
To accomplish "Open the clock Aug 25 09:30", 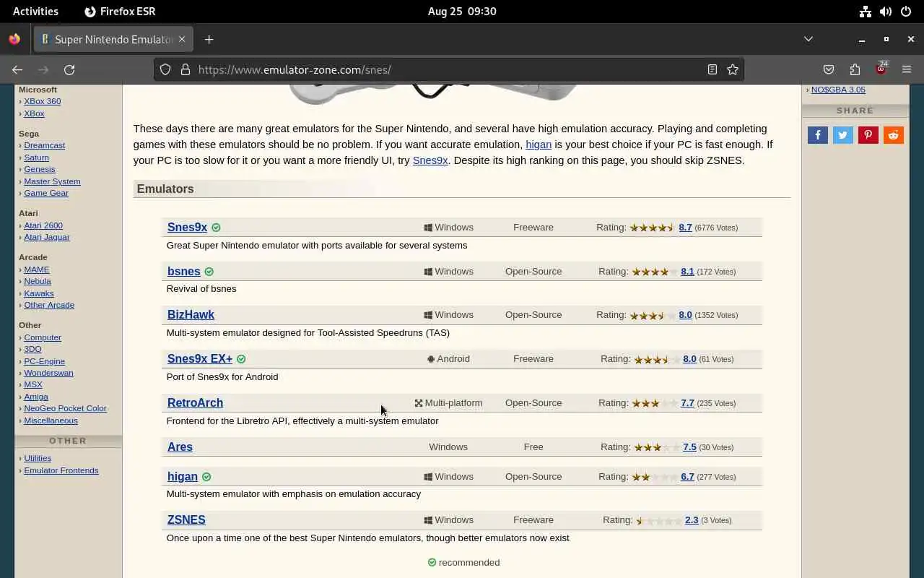I will 462,11.
